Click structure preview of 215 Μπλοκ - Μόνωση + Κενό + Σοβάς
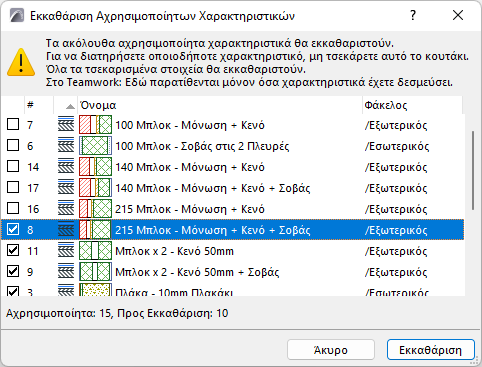Image resolution: width=482 pixels, height=367 pixels. (95, 230)
